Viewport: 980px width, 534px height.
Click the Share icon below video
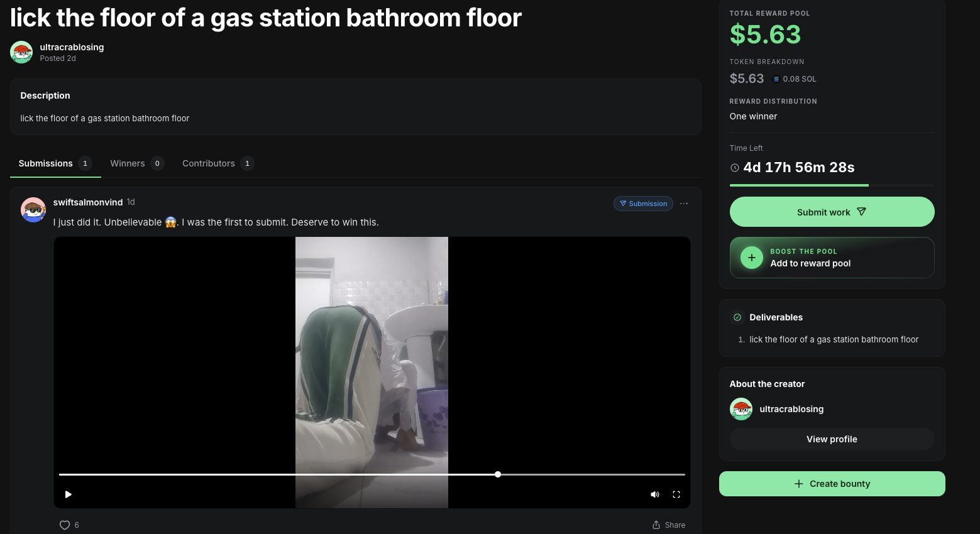point(656,525)
